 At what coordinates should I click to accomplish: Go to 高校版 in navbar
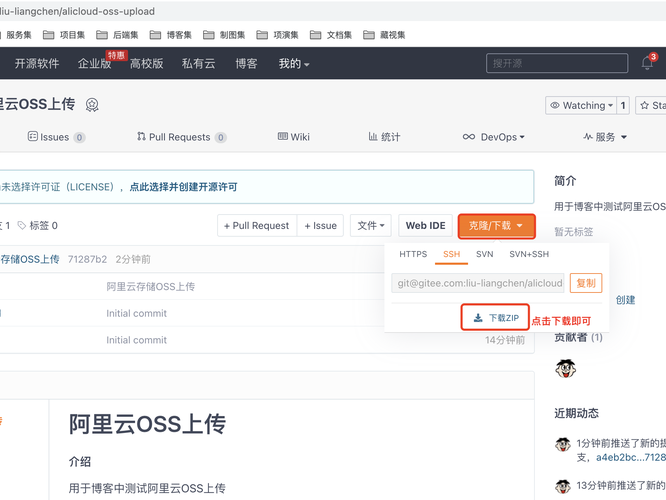point(147,64)
